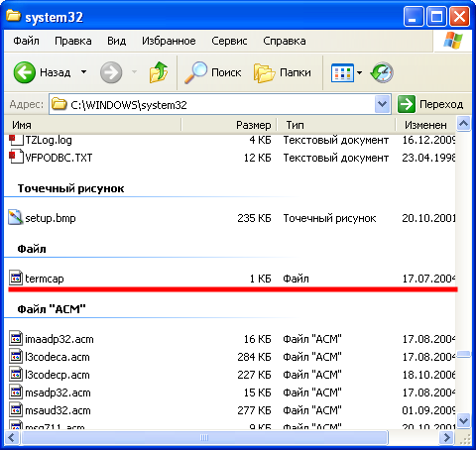
Task: Click the horizontal scrollbar thumb
Action: pos(204,438)
